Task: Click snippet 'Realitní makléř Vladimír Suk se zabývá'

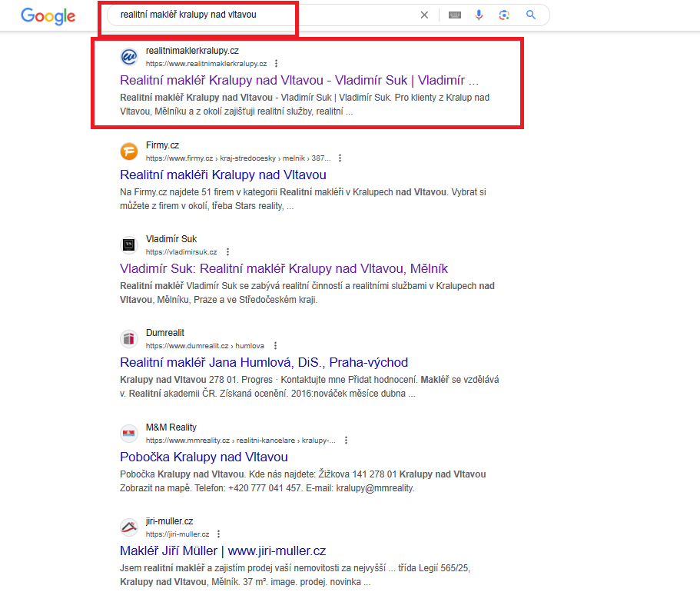Action: pyautogui.click(x=307, y=292)
